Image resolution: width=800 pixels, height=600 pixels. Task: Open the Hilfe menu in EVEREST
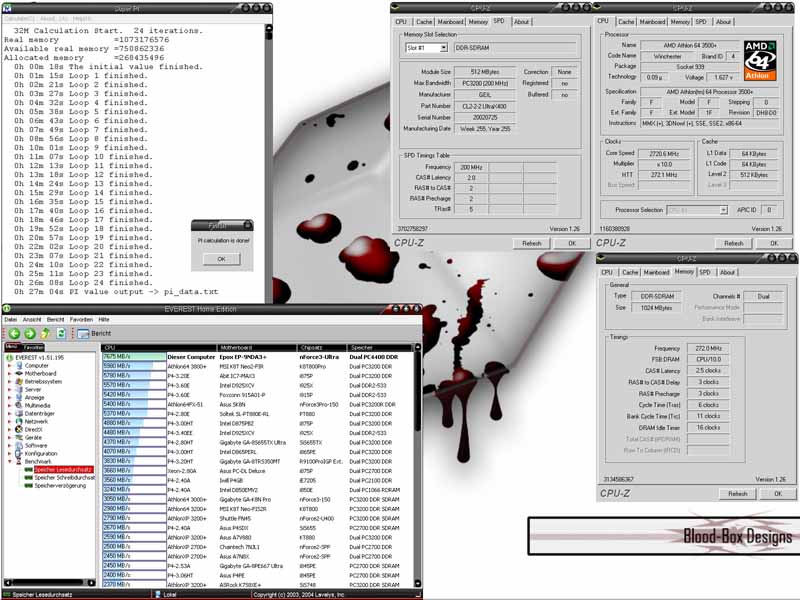click(104, 319)
